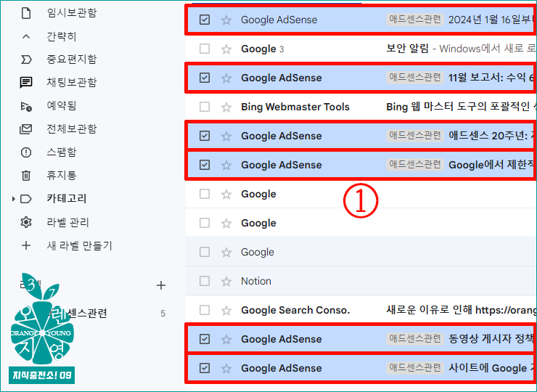Viewport: 537px width, 392px height.
Task: Open the 사이트에 Google email subject
Action: [x=491, y=368]
